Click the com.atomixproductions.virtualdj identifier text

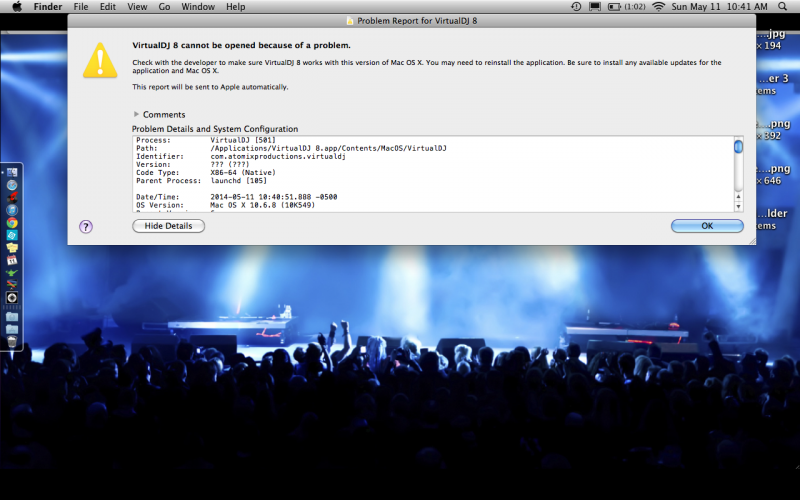click(278, 156)
